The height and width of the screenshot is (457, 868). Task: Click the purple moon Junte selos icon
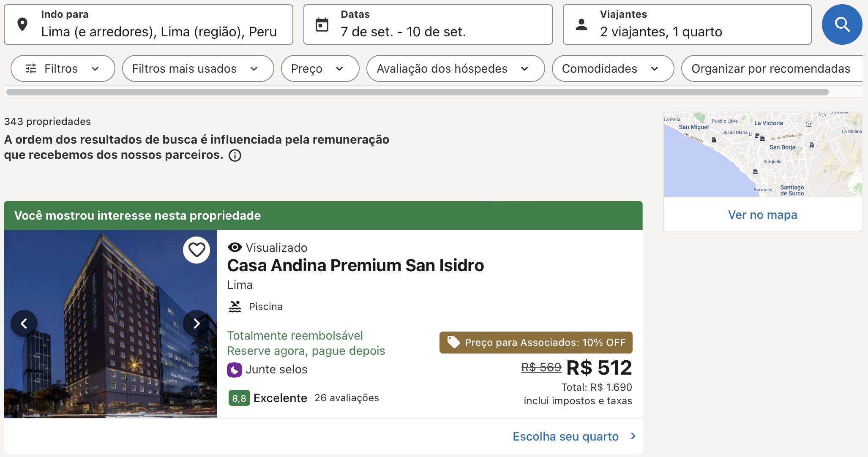coord(235,370)
